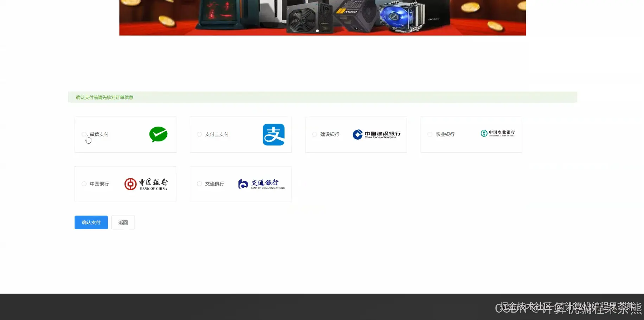
Task: Select the 农业银行 radio button
Action: (x=430, y=134)
